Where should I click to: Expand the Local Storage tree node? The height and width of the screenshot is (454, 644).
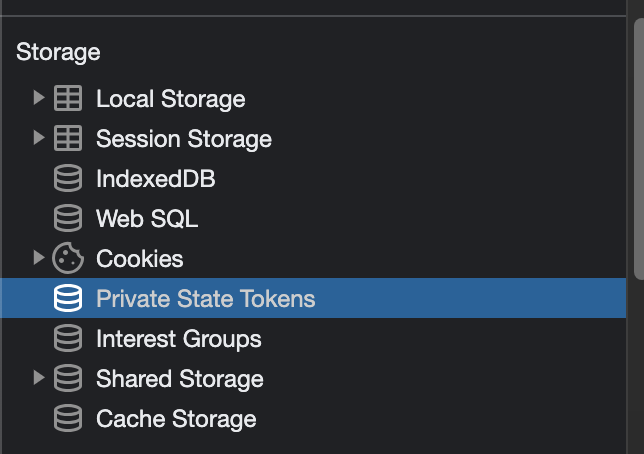[39, 98]
